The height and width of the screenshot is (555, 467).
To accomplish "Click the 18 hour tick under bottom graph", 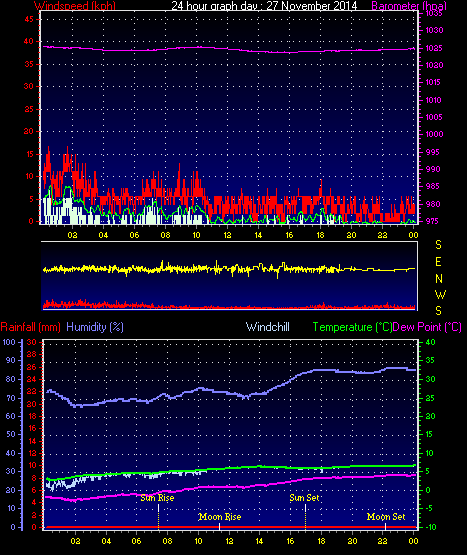I will [321, 541].
